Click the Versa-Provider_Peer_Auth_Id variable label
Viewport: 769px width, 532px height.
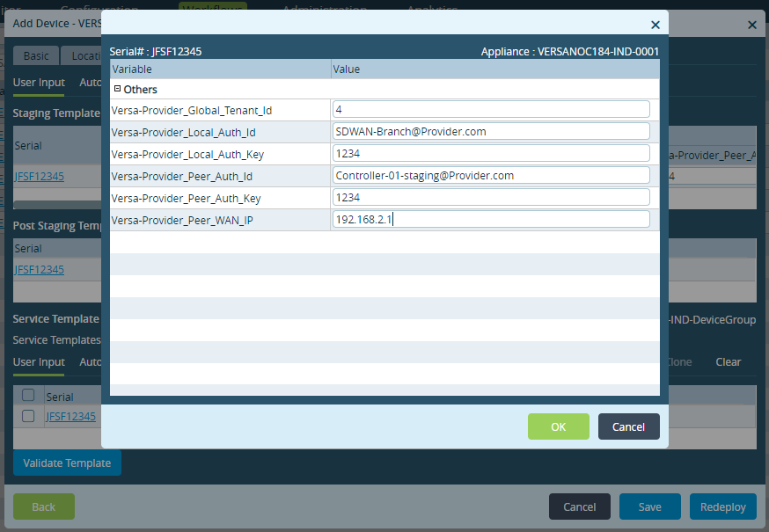(x=181, y=176)
